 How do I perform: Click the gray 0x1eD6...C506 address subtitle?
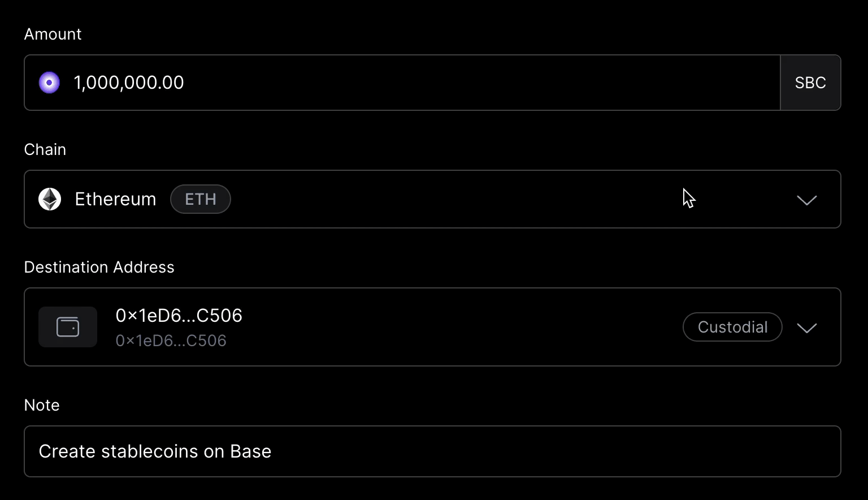pyautogui.click(x=171, y=340)
